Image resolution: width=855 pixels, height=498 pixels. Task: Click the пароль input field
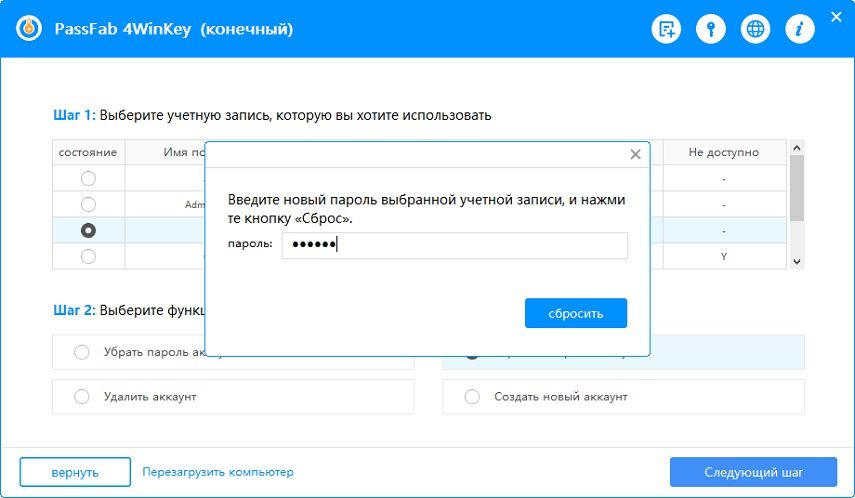click(x=454, y=245)
